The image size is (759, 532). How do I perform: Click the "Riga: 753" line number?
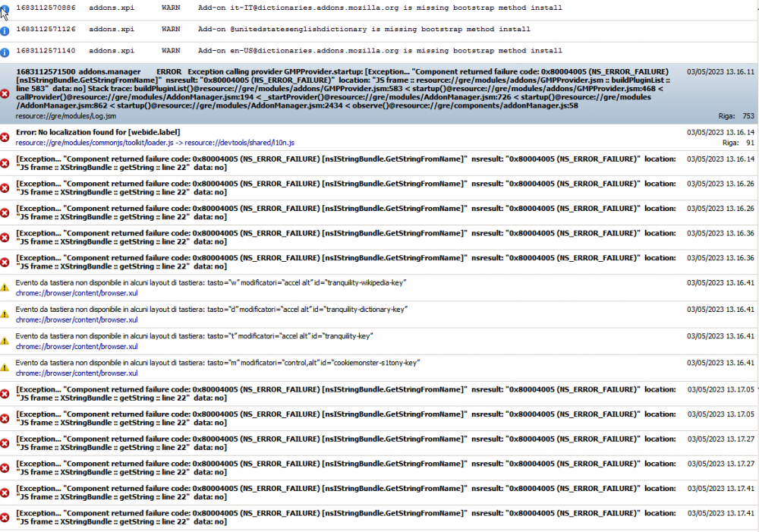coord(736,117)
